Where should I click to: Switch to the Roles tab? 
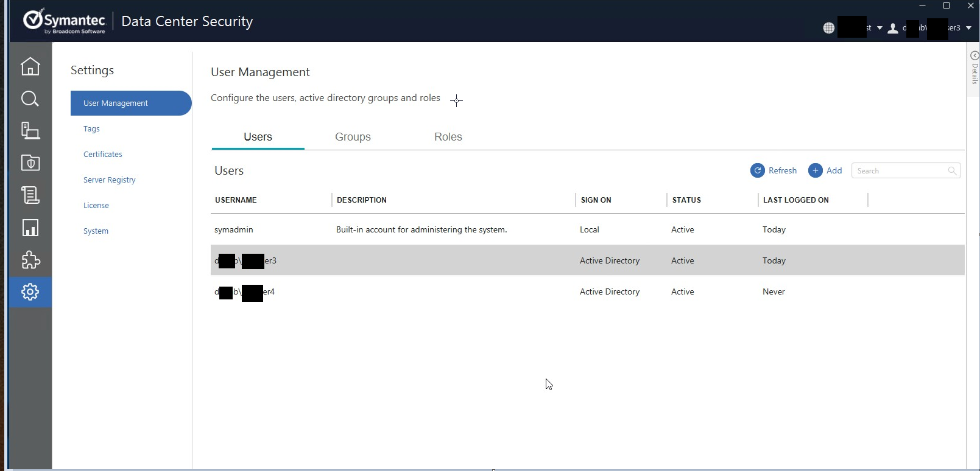tap(448, 137)
